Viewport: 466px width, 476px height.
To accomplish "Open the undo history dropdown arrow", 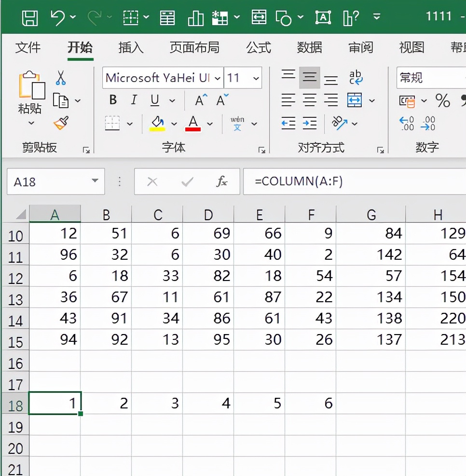I will (x=73, y=17).
